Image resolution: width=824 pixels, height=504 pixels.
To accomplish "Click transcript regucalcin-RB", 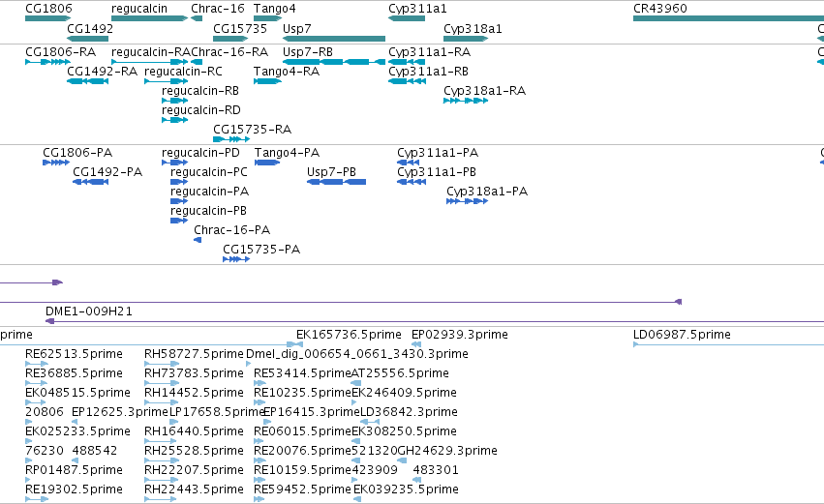I will pos(200,91).
